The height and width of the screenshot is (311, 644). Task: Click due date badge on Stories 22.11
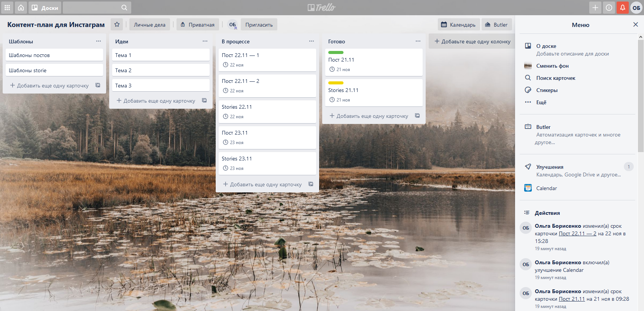233,117
